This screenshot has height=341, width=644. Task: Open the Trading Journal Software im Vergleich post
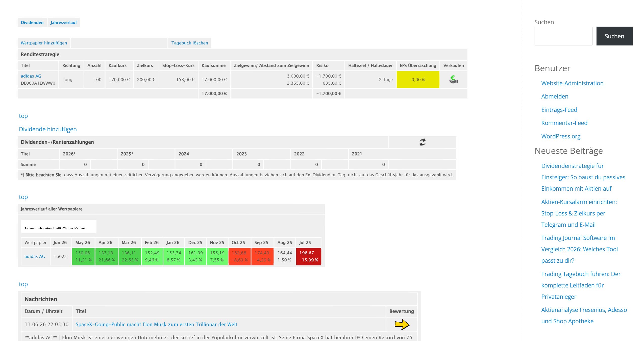579,249
